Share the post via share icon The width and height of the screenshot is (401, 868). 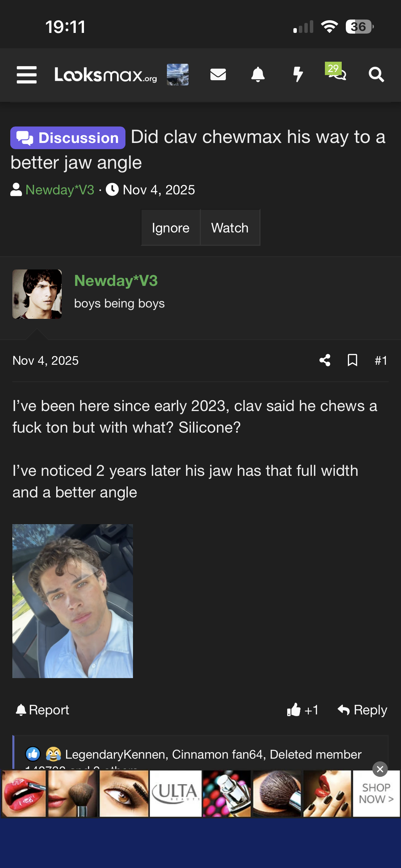coord(325,360)
